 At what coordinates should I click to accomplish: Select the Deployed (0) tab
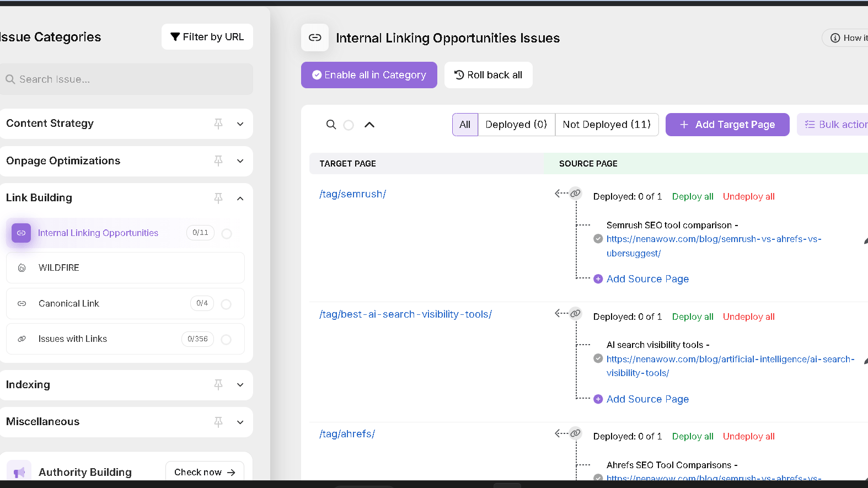[516, 125]
